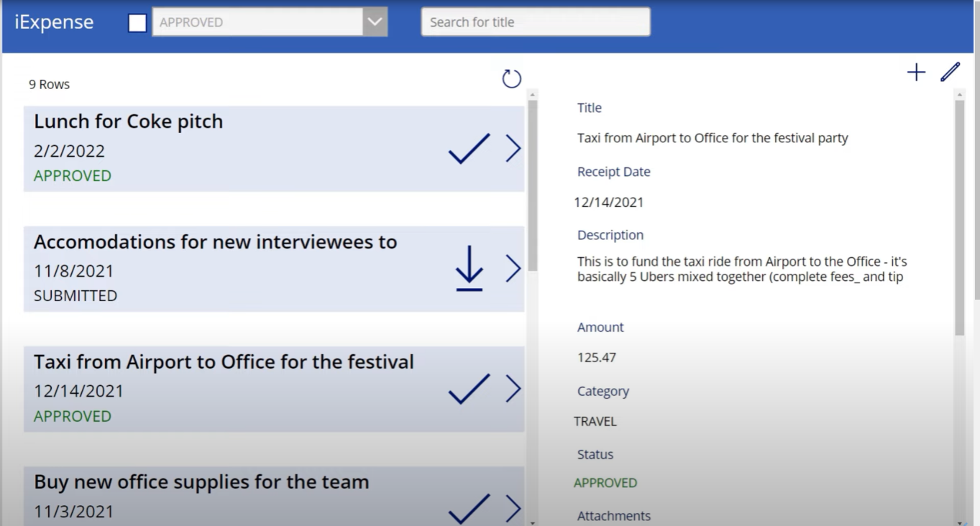Click the Description label in details
The width and height of the screenshot is (980, 526).
tap(610, 235)
